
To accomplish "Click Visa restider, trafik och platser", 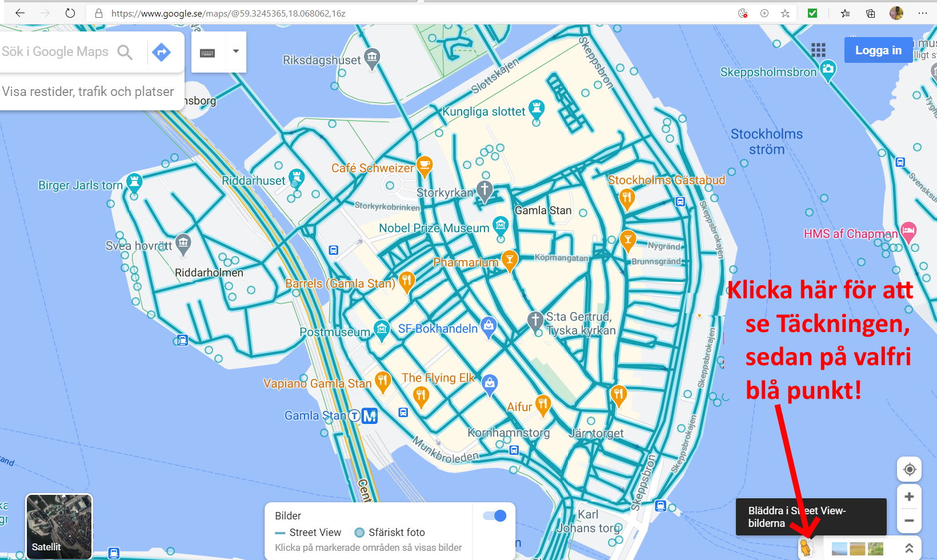I will click(87, 91).
